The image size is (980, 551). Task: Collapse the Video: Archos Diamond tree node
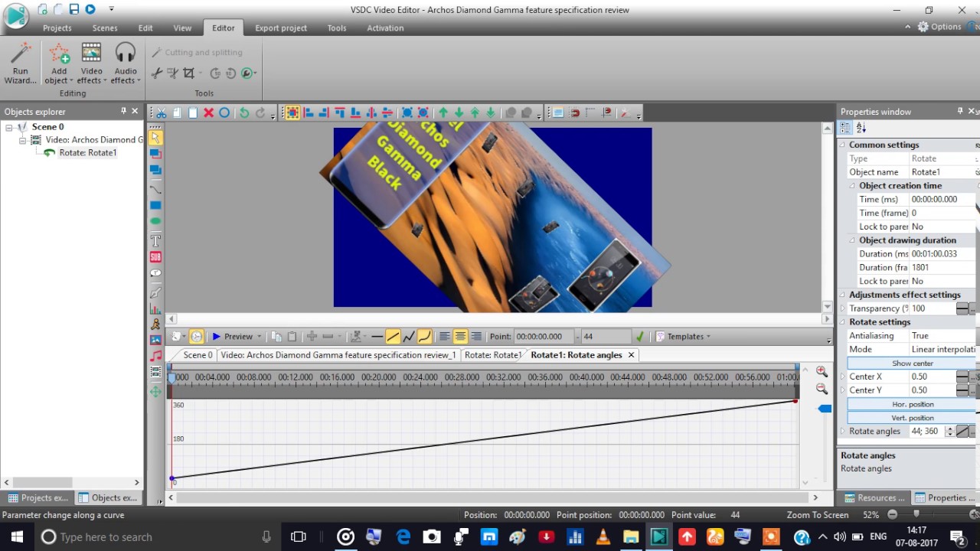(23, 140)
